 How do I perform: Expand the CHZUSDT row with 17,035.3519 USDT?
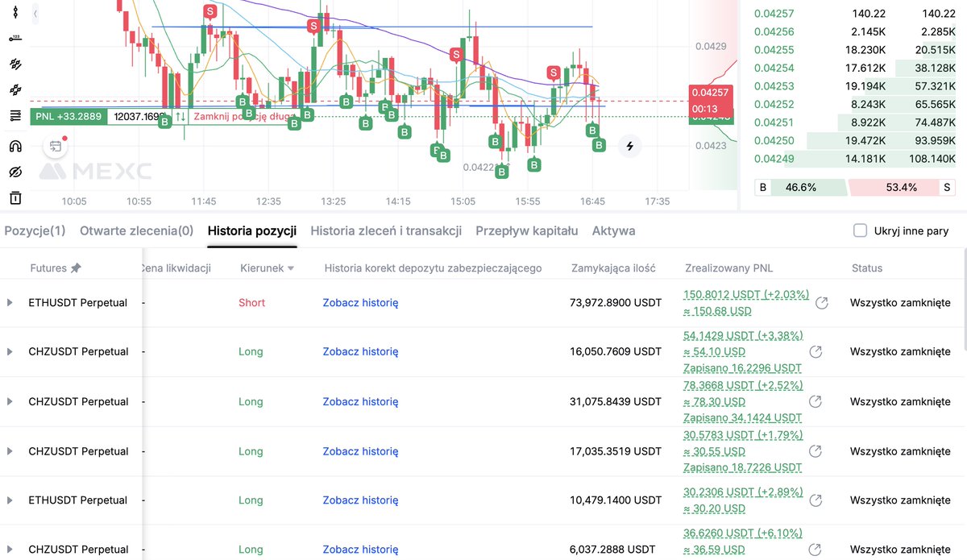[x=10, y=451]
